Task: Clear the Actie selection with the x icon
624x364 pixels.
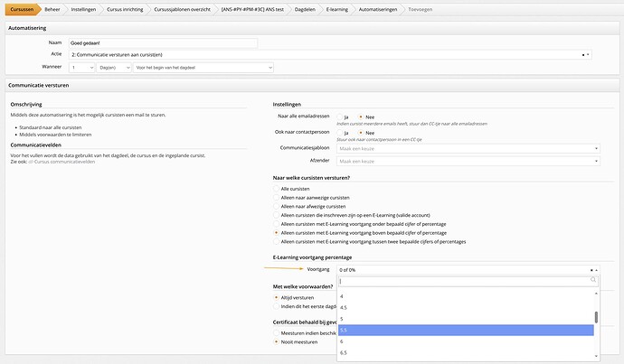Action: [x=584, y=55]
